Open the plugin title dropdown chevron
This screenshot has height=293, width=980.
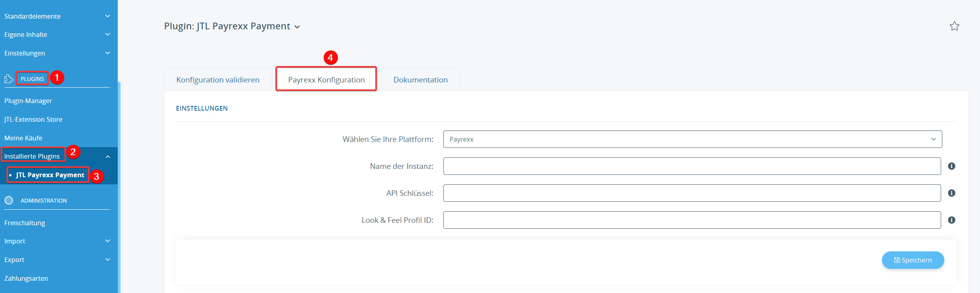point(297,27)
